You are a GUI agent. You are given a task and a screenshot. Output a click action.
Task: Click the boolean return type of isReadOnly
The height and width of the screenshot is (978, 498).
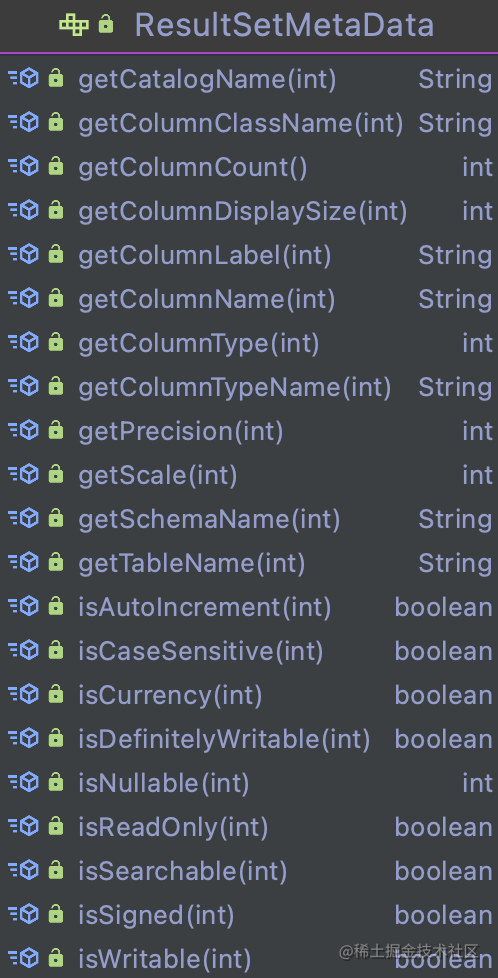click(443, 826)
